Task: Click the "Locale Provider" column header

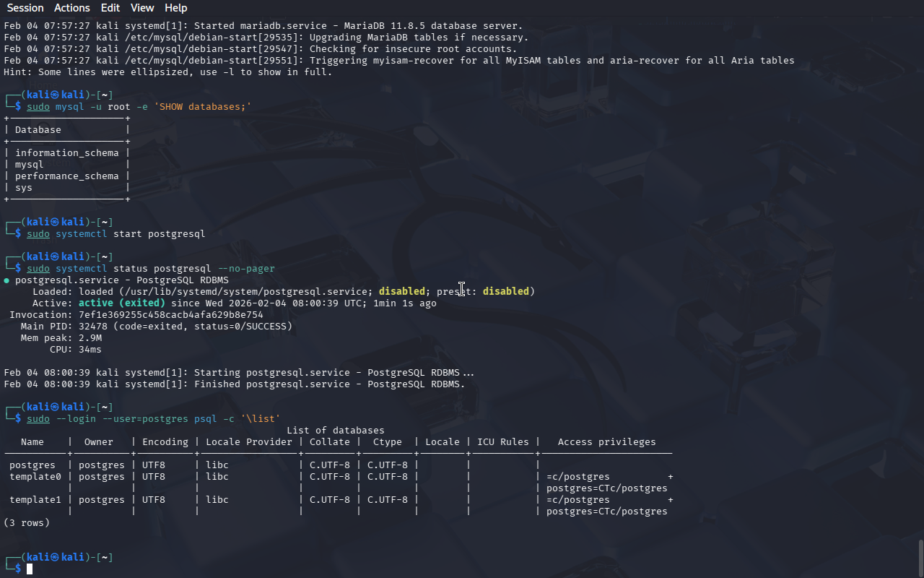Action: click(249, 442)
